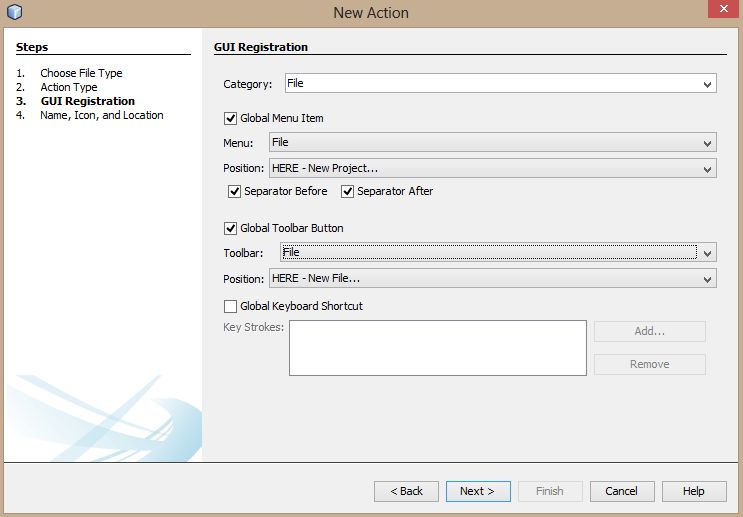Screen dimensions: 743x517
Task: Select the GUI Registration step in Steps list
Action: pos(87,101)
